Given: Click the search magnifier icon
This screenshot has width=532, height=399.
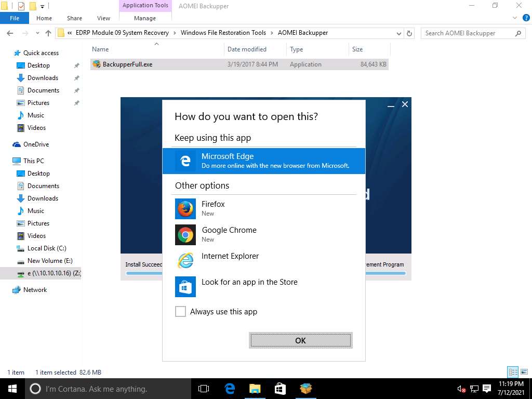Looking at the screenshot, I should coord(518,33).
